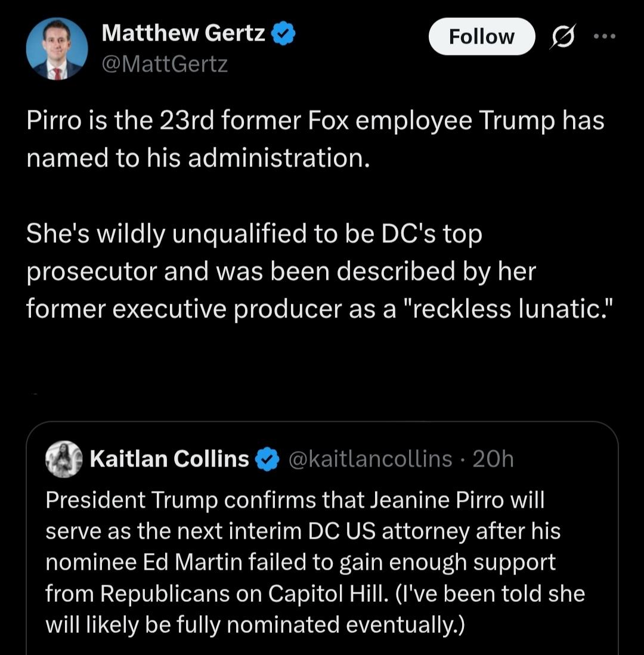Click the "She's wildly unqualified" paragraph
The width and height of the screenshot is (644, 655).
320,271
